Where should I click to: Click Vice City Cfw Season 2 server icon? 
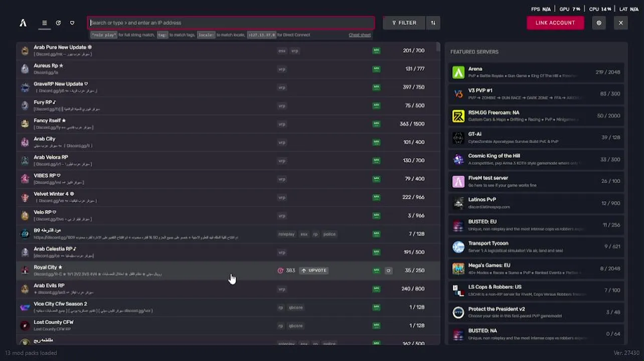click(25, 307)
